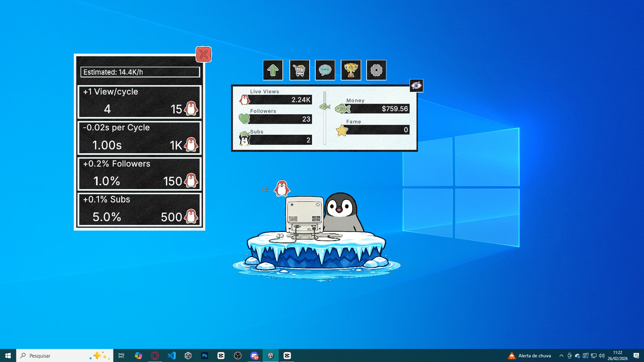644x362 pixels.
Task: Close the upgrades panel with red X
Action: [204, 54]
